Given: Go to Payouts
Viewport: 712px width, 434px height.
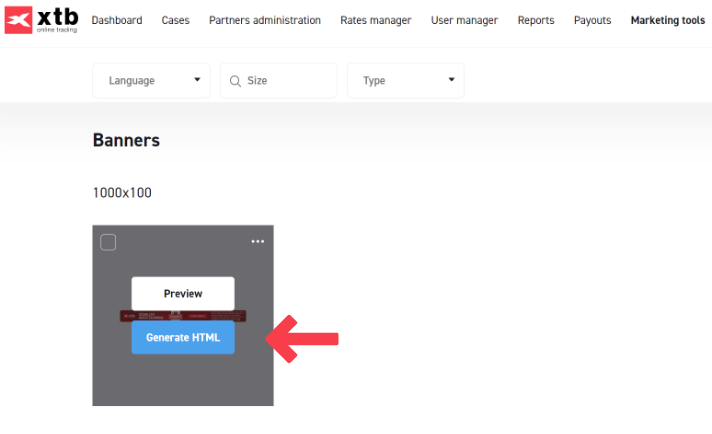Looking at the screenshot, I should (592, 20).
